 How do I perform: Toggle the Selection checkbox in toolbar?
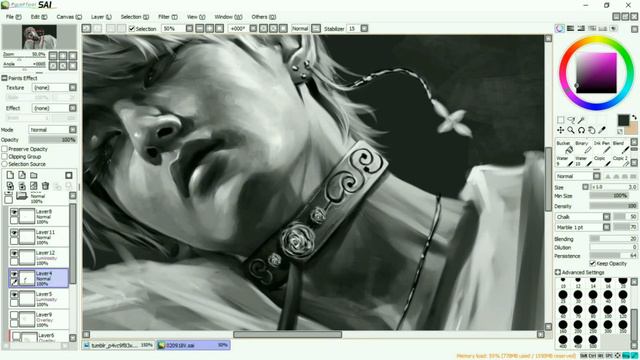132,29
